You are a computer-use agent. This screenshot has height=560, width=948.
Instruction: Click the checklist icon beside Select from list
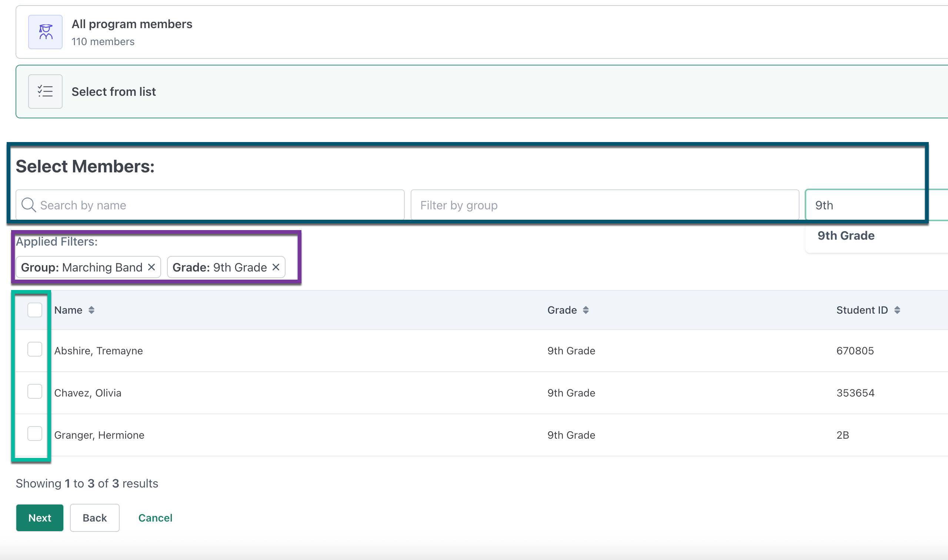45,92
